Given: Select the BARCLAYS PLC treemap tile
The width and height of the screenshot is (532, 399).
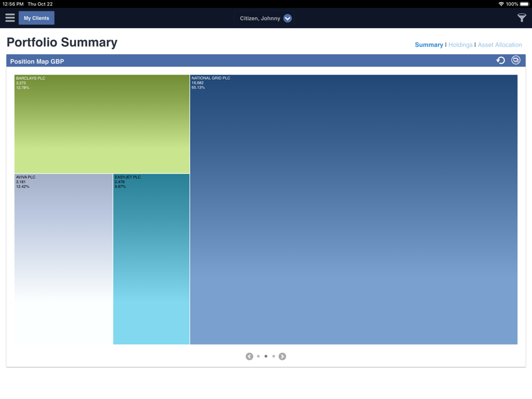Looking at the screenshot, I should tap(102, 124).
